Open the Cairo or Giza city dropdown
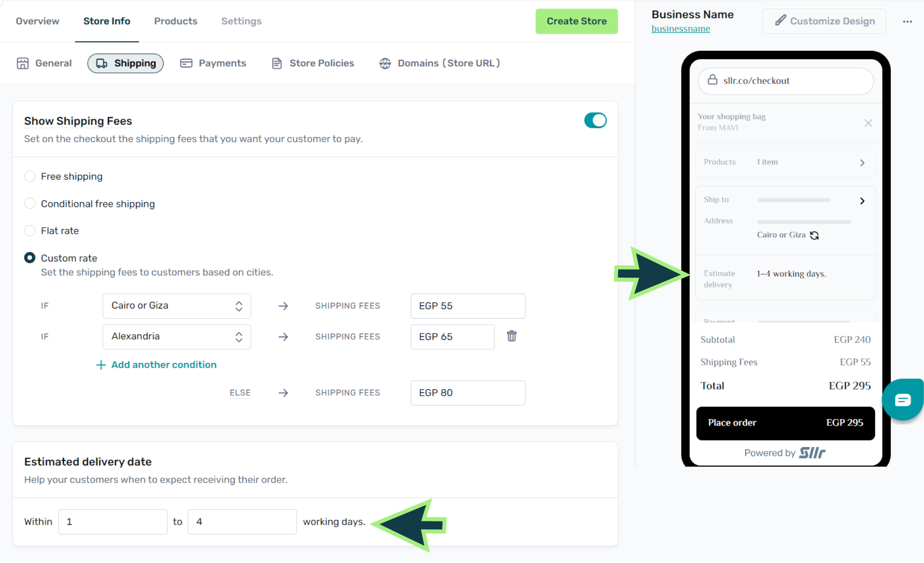924x563 pixels. 176,306
